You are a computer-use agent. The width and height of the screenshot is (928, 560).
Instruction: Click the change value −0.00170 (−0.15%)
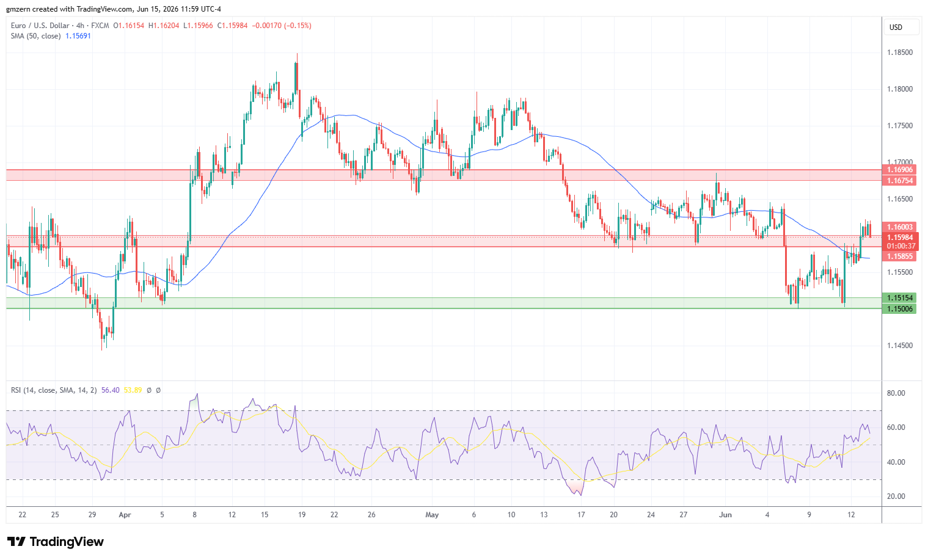[x=282, y=26]
